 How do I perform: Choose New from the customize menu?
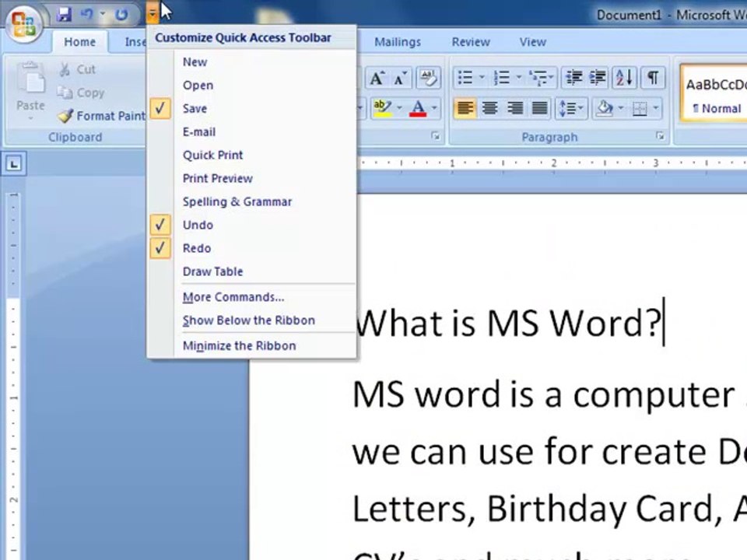(251, 62)
